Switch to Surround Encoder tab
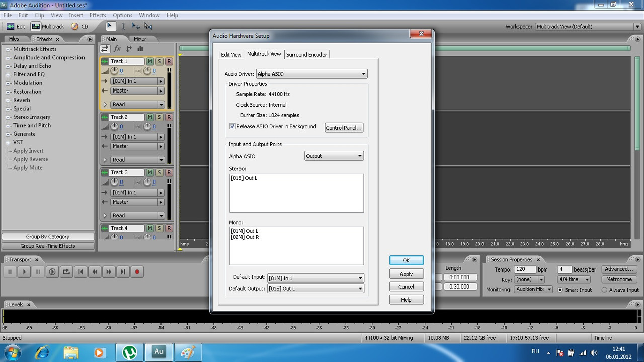Image resolution: width=644 pixels, height=362 pixels. click(x=307, y=55)
